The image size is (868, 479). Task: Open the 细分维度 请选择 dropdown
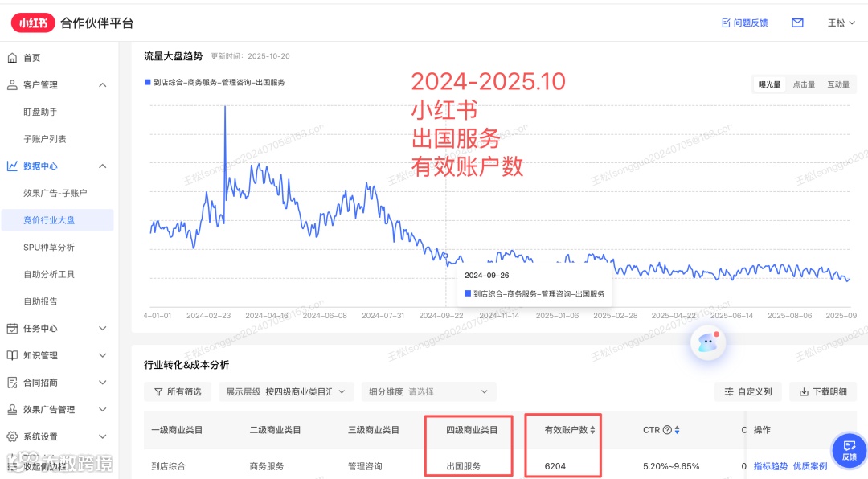(428, 391)
